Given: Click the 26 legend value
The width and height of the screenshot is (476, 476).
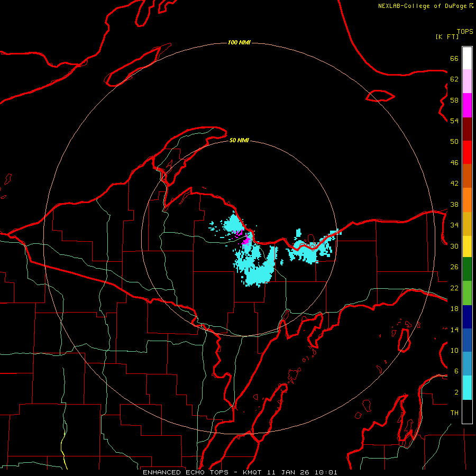Looking at the screenshot, I should (454, 267).
